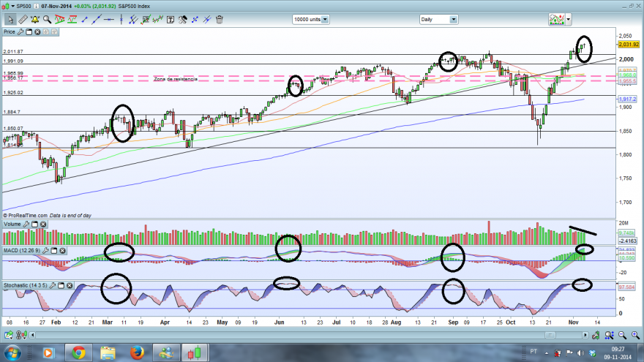Select the ruler measurement tool
Screen dimensions: 644x362
click(x=23, y=19)
